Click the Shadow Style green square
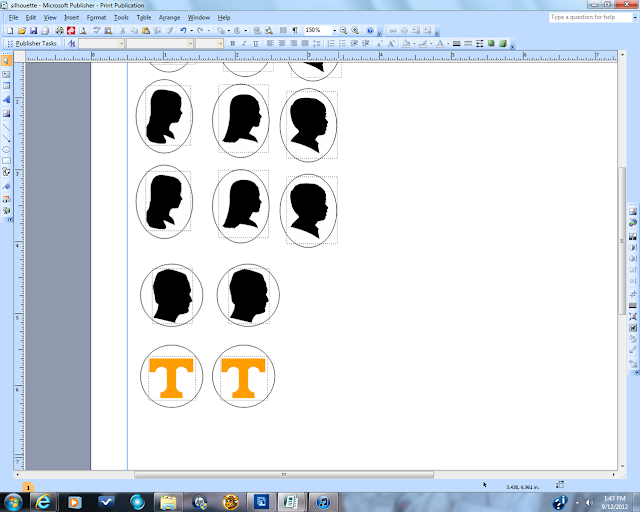Screen dimensions: 640x512 coord(491,44)
